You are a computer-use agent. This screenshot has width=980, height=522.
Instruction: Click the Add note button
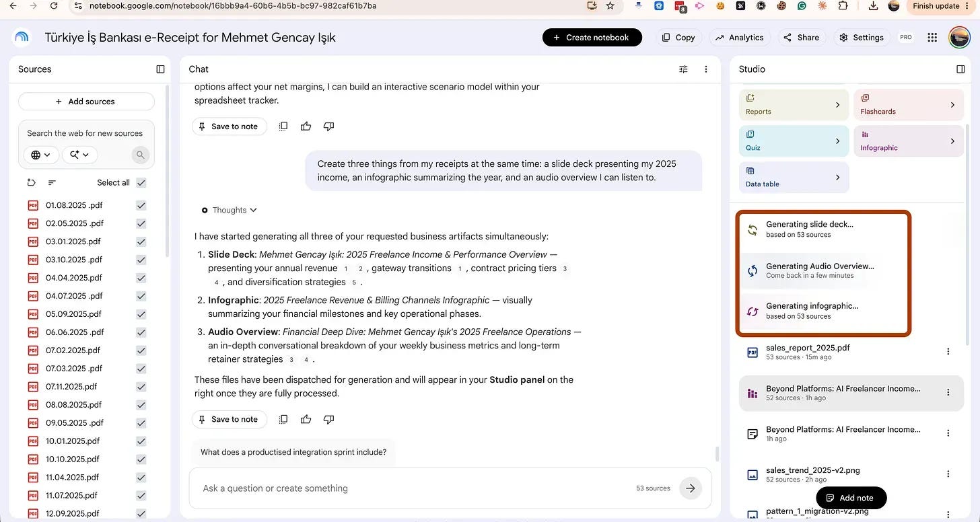coord(851,498)
